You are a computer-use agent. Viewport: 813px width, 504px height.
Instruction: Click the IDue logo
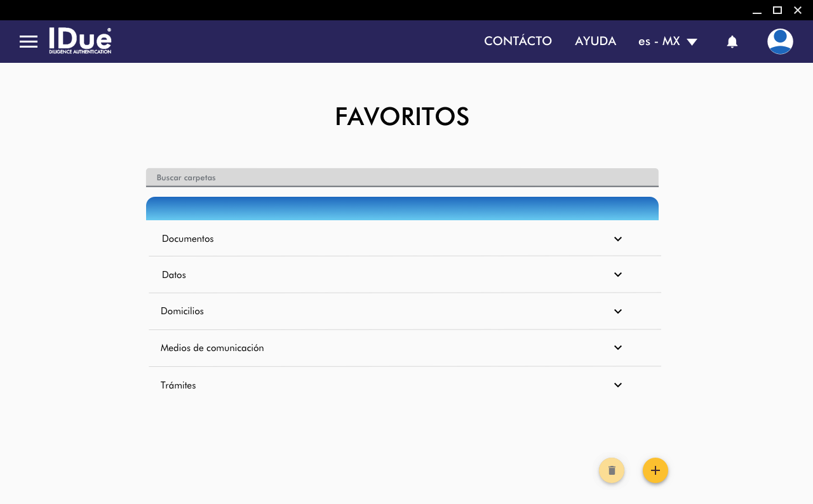point(80,41)
